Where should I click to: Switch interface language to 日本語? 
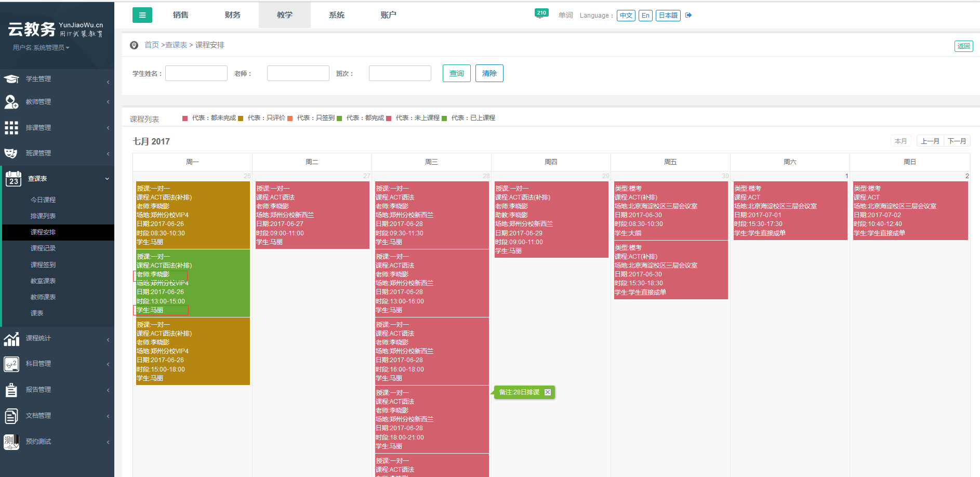pos(668,15)
